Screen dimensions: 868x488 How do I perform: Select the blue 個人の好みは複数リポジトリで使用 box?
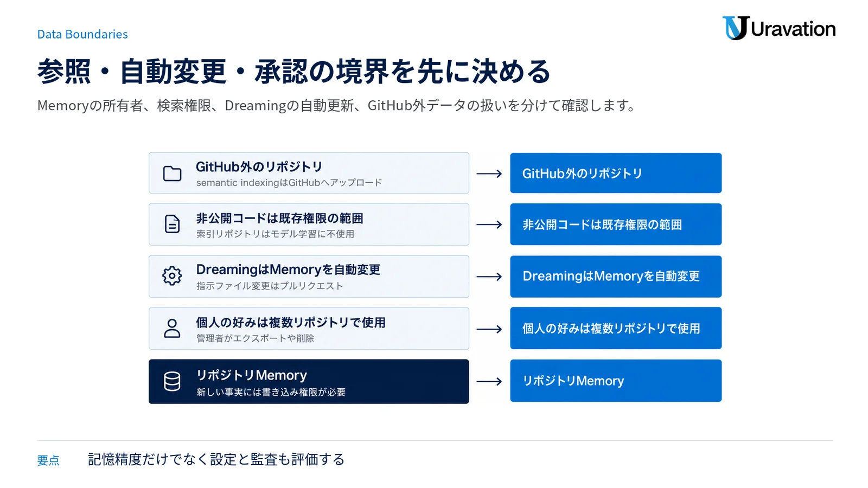616,328
